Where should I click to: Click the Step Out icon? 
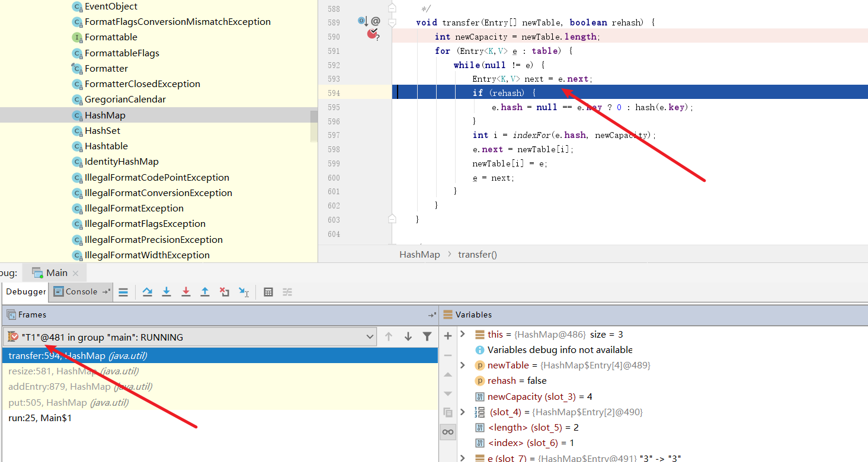(204, 292)
